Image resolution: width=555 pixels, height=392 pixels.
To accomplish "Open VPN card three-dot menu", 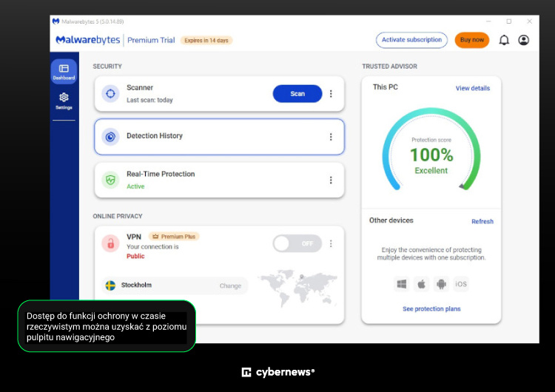I will (331, 243).
